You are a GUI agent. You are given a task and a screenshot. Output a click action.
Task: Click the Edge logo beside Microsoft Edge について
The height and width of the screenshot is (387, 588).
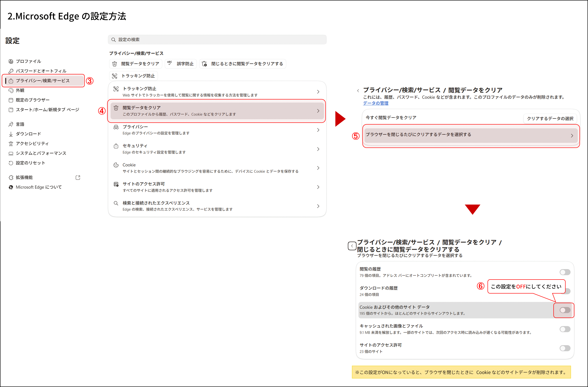pos(11,187)
